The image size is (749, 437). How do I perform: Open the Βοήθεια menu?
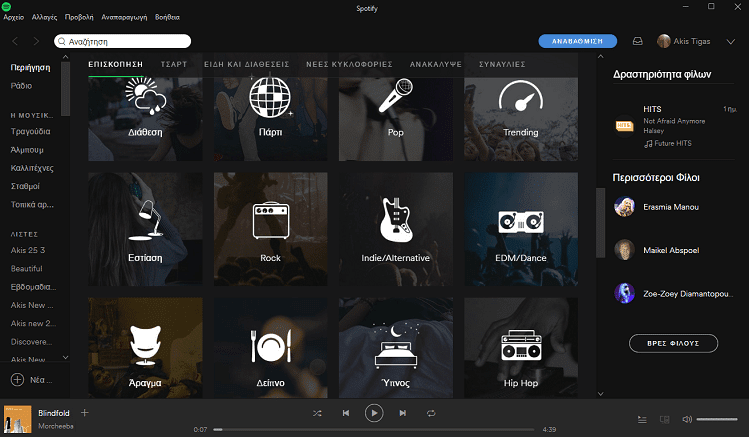[167, 17]
